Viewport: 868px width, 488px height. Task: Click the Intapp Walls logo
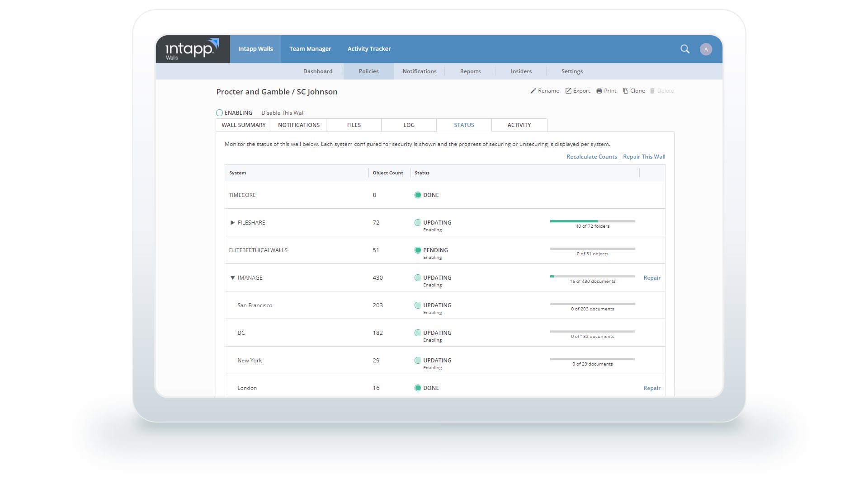pos(193,49)
